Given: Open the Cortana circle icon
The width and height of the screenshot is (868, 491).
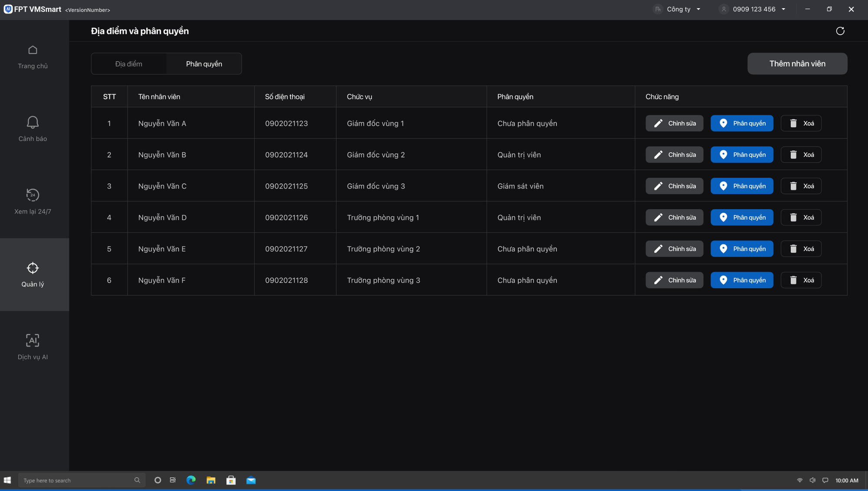Looking at the screenshot, I should pyautogui.click(x=158, y=480).
